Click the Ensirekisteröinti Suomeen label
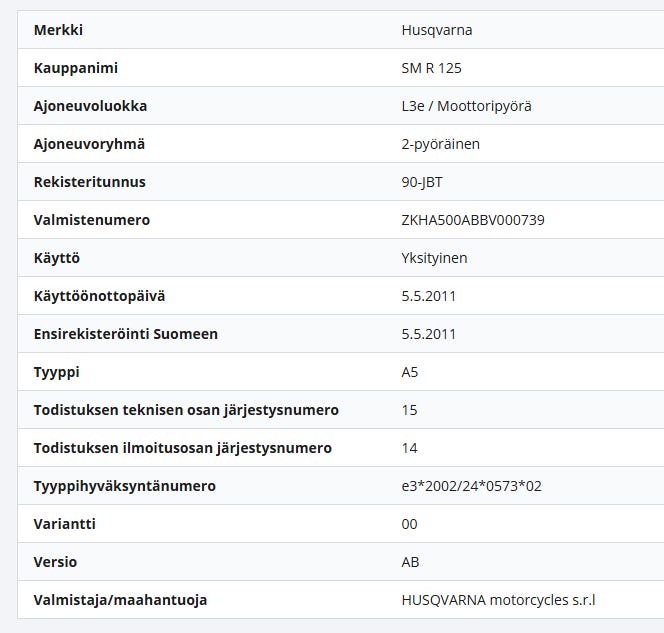 pyautogui.click(x=125, y=334)
